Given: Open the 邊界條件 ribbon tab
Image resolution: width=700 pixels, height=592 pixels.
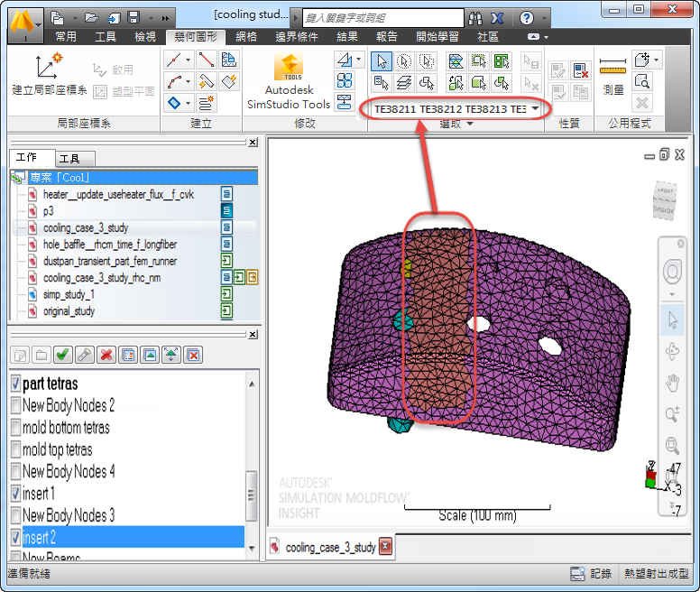Looking at the screenshot, I should click(x=297, y=37).
